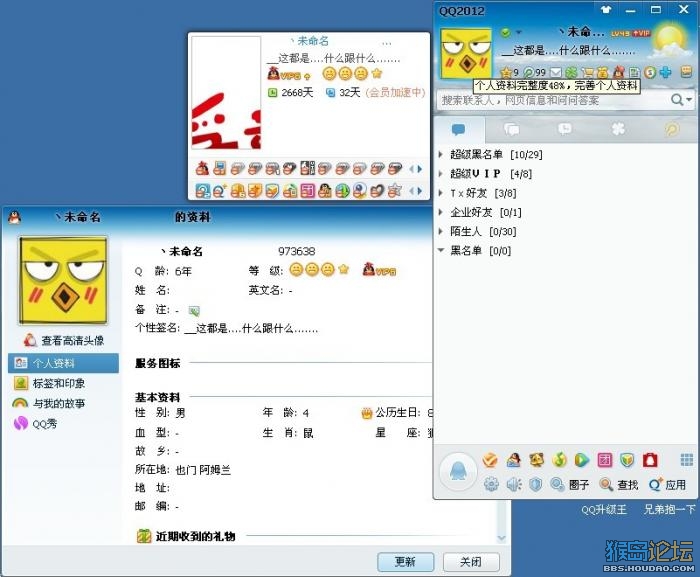Click the QQ show image in hover card

(x=226, y=93)
